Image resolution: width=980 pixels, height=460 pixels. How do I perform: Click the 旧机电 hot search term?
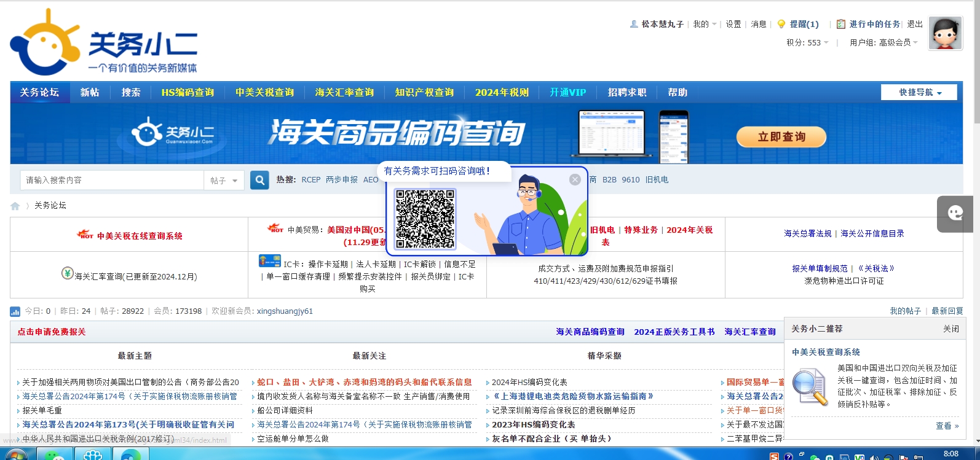tap(657, 180)
